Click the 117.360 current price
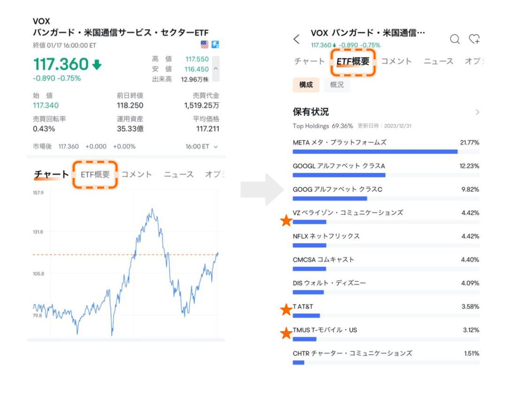 click(x=61, y=64)
